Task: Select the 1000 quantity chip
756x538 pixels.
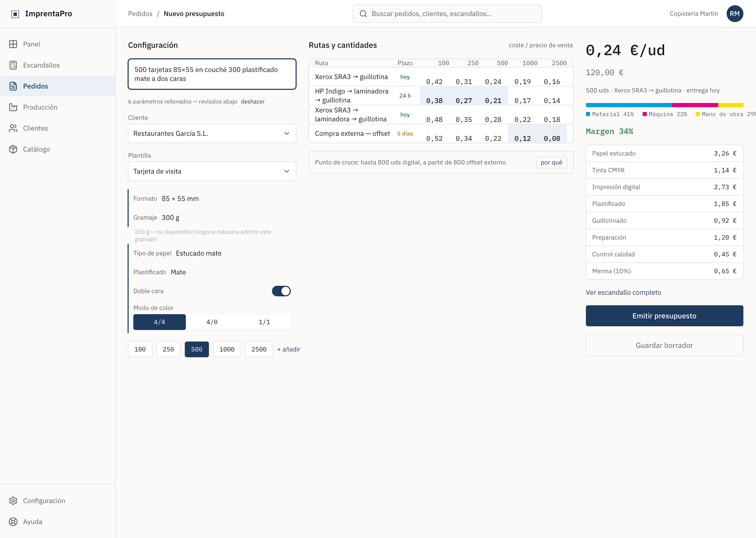Action: [227, 349]
